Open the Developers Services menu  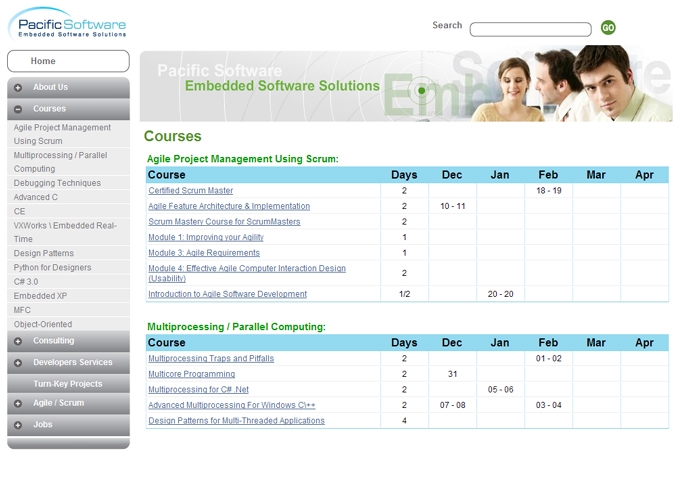point(68,363)
